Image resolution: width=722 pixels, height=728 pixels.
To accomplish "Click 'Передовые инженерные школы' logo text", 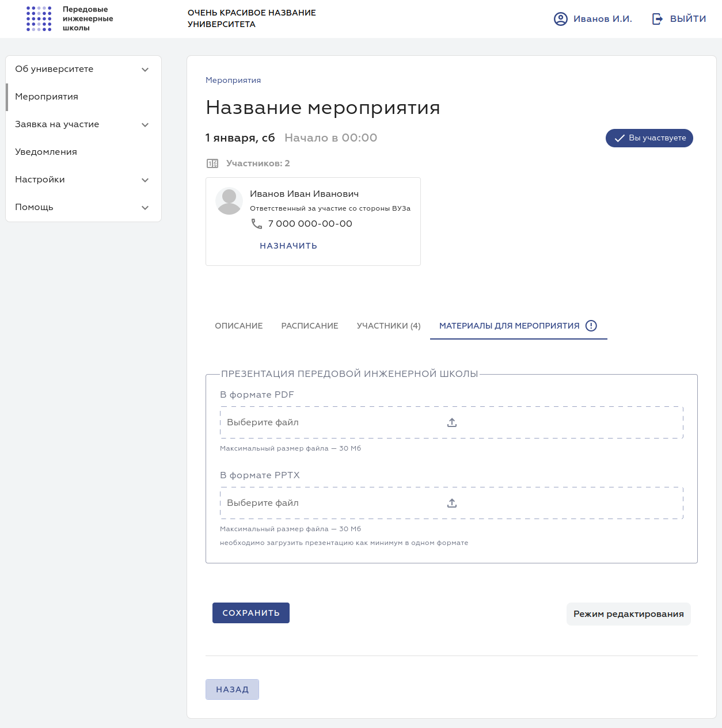I will click(x=88, y=18).
